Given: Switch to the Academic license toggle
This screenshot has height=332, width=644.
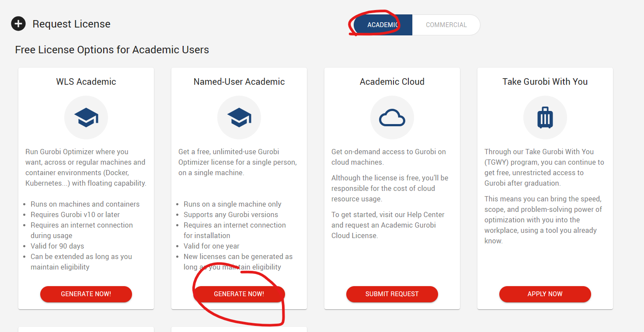Looking at the screenshot, I should tap(383, 25).
